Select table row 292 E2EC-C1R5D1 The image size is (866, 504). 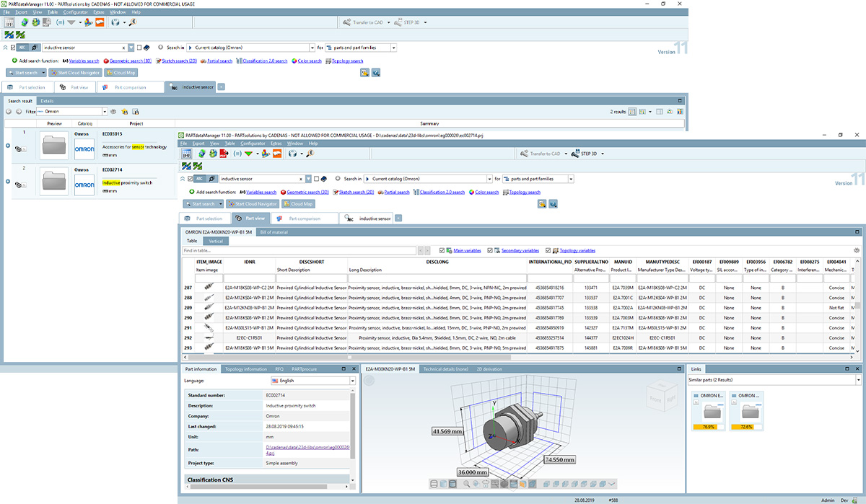click(517, 337)
